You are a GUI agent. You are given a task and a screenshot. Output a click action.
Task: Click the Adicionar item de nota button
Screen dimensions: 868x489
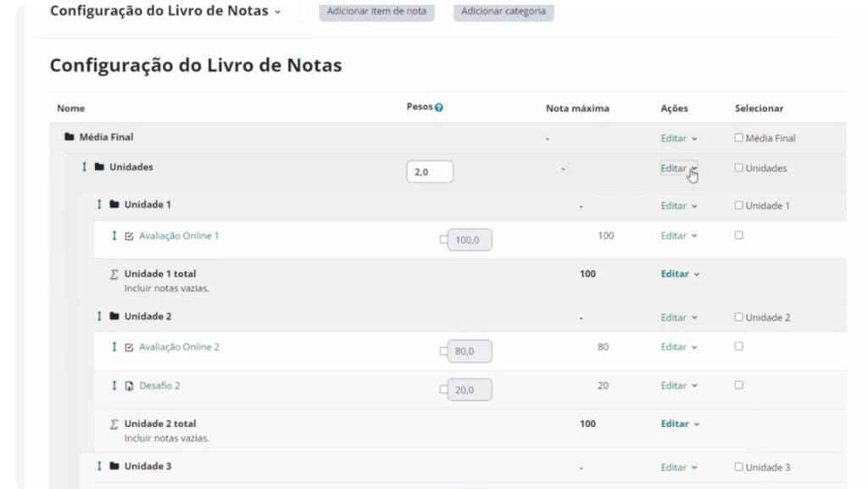(376, 12)
